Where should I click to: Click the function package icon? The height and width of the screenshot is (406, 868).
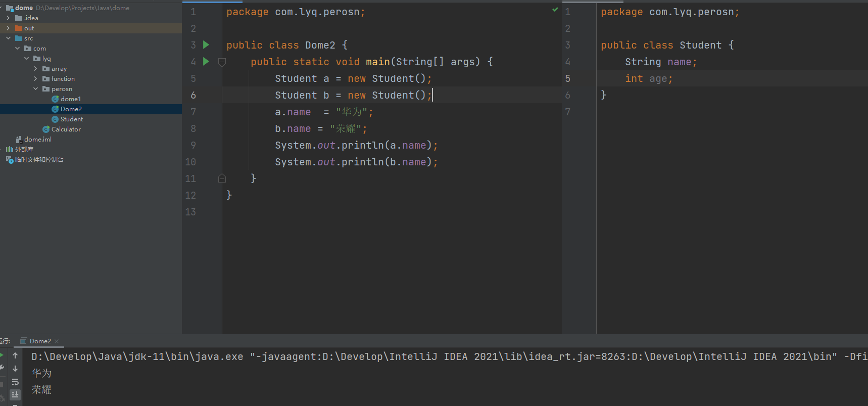(46, 79)
